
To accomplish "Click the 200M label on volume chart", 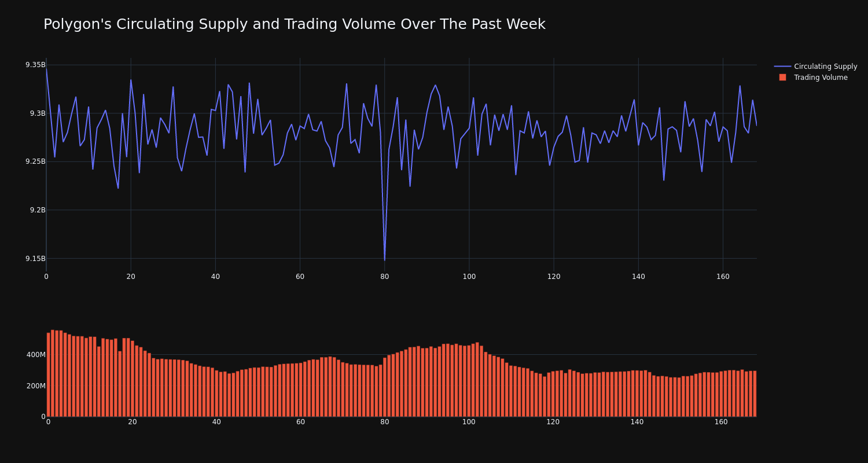I will (x=36, y=386).
